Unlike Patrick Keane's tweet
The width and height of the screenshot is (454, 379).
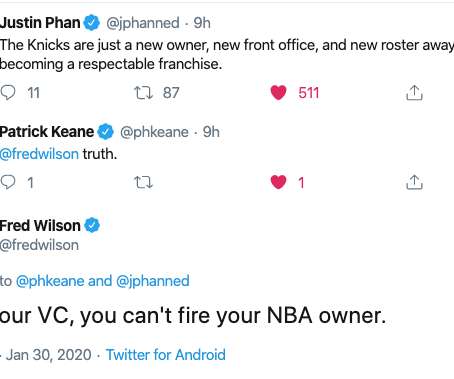[x=278, y=182]
